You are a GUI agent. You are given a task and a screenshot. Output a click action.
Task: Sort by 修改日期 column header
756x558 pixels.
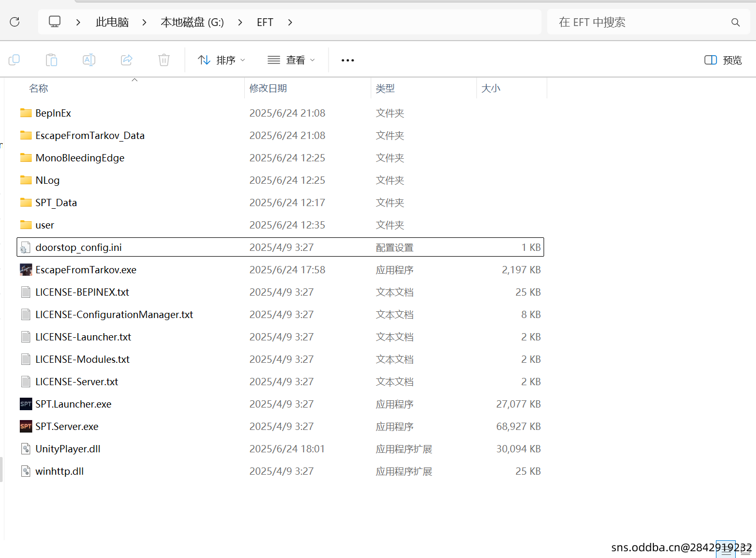268,88
